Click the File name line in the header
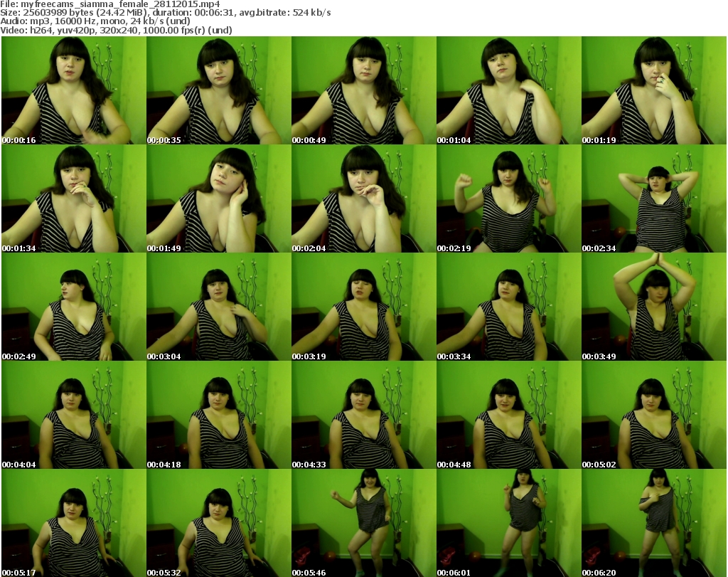Screen dimensions: 728x577 coord(110,4)
